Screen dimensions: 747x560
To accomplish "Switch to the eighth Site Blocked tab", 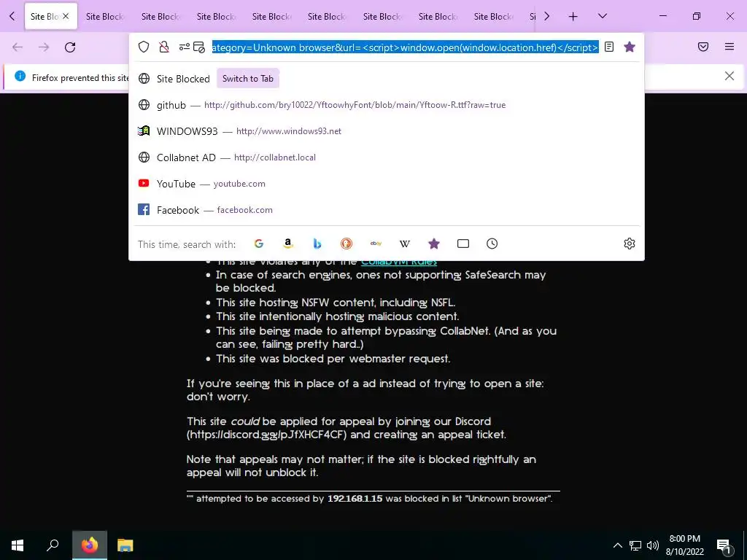I will (438, 16).
